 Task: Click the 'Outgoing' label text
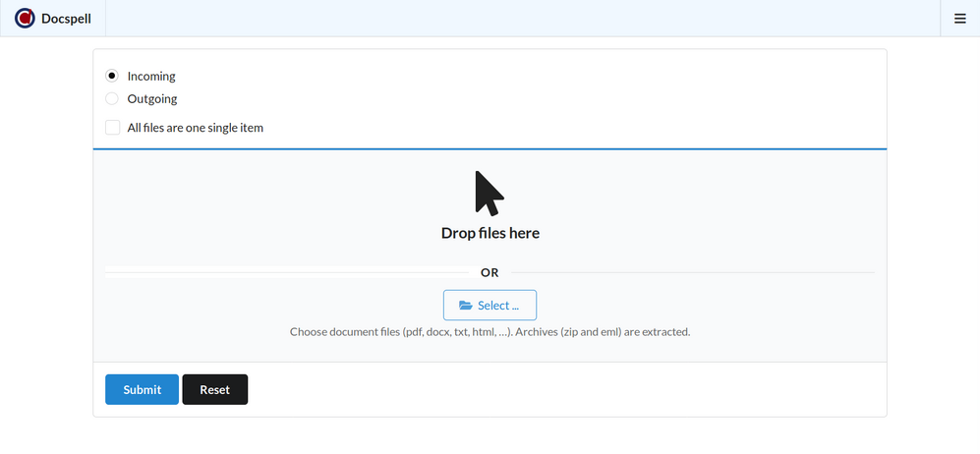pos(152,98)
